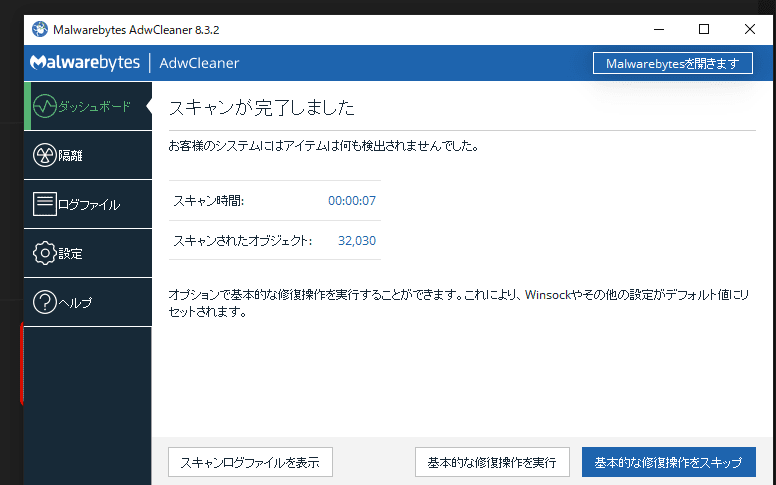This screenshot has width=776, height=485.
Task: Click the Malwarebytes logo in header
Action: click(85, 63)
